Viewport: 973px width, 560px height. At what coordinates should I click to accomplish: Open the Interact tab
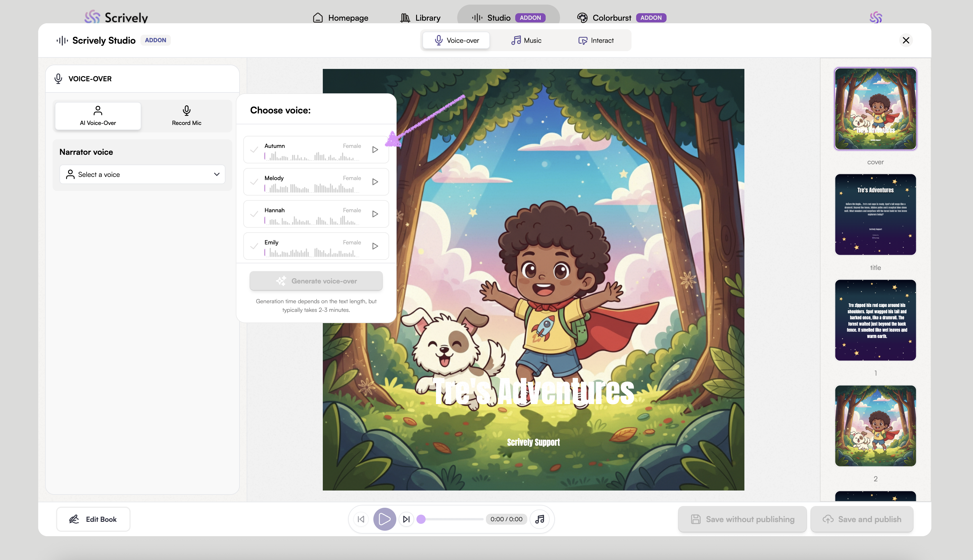[x=596, y=40]
